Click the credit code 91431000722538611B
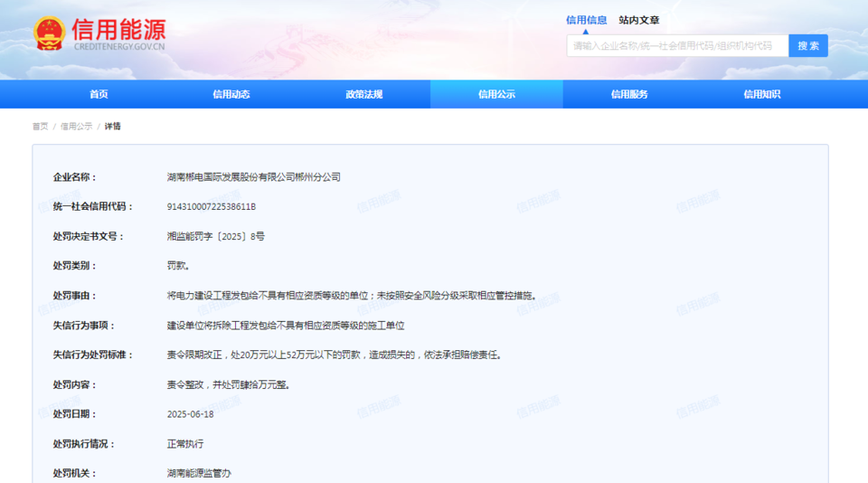The height and width of the screenshot is (483, 868). 217,206
